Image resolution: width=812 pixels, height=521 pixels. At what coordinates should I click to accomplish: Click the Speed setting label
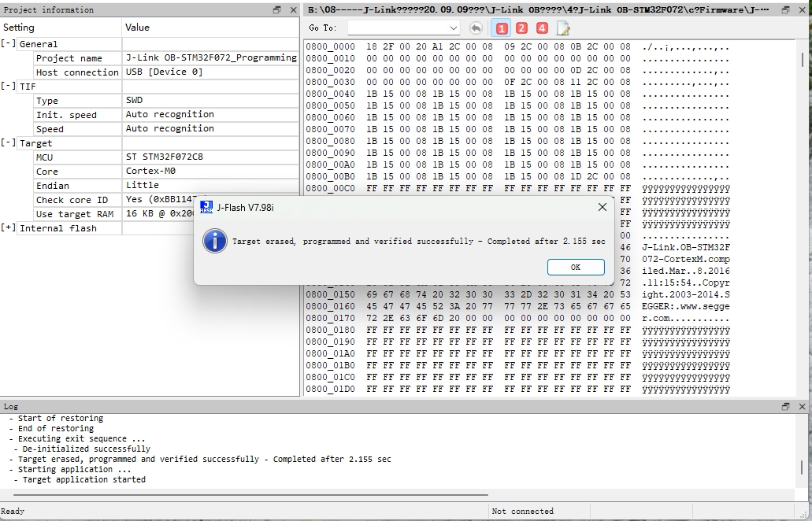[50, 129]
